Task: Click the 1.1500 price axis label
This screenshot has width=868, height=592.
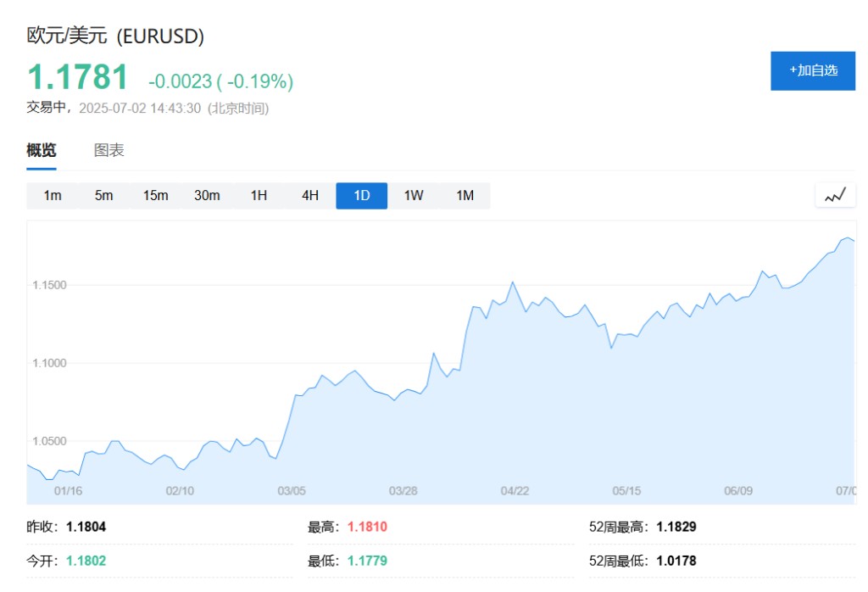Action: tap(49, 285)
